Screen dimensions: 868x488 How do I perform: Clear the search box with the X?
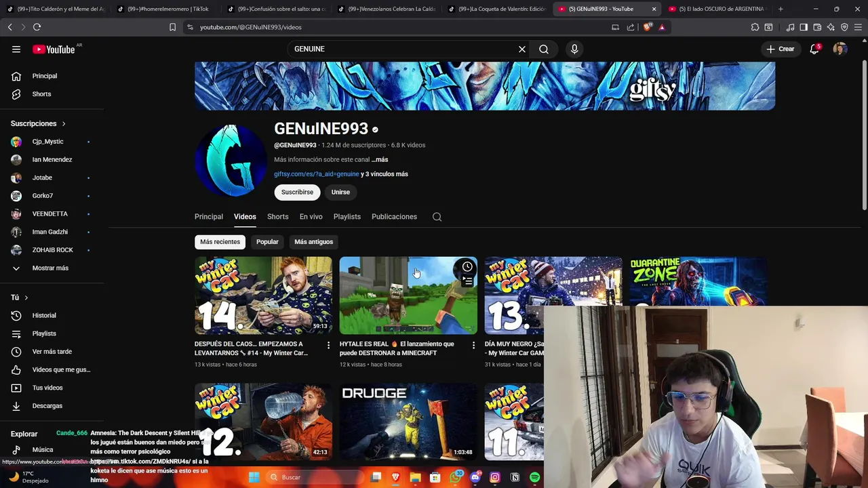(x=522, y=49)
